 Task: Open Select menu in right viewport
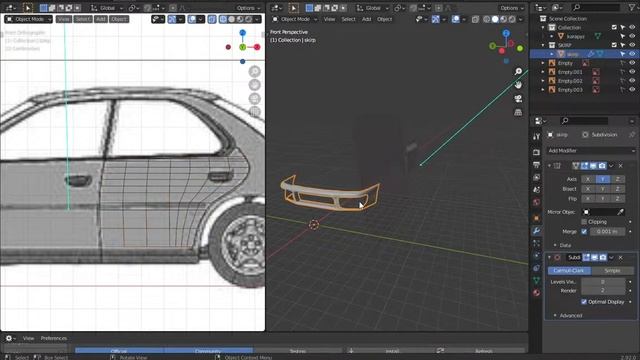pos(348,19)
